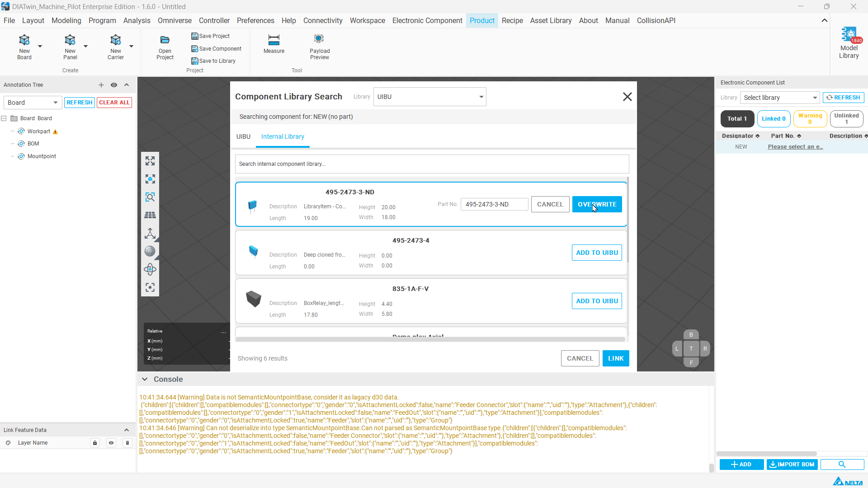Toggle the lock in Layer Name row
Image resolution: width=868 pixels, height=488 pixels.
tap(95, 443)
